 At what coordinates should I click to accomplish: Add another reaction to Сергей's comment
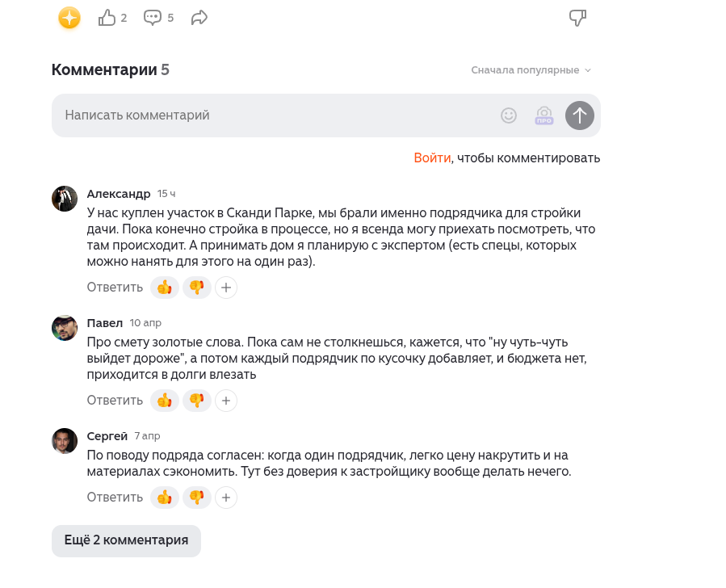tap(226, 498)
